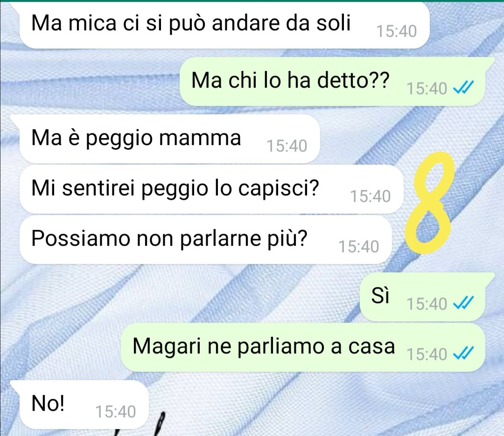Screen dimensions: 504x436
Task: Tap the double-check icon on 'Magari ne parliamo a casa'
Action: 463,354
